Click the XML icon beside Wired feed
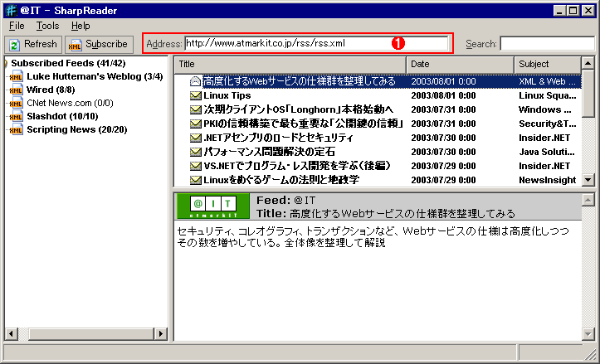The height and width of the screenshot is (364, 600). pyautogui.click(x=16, y=90)
